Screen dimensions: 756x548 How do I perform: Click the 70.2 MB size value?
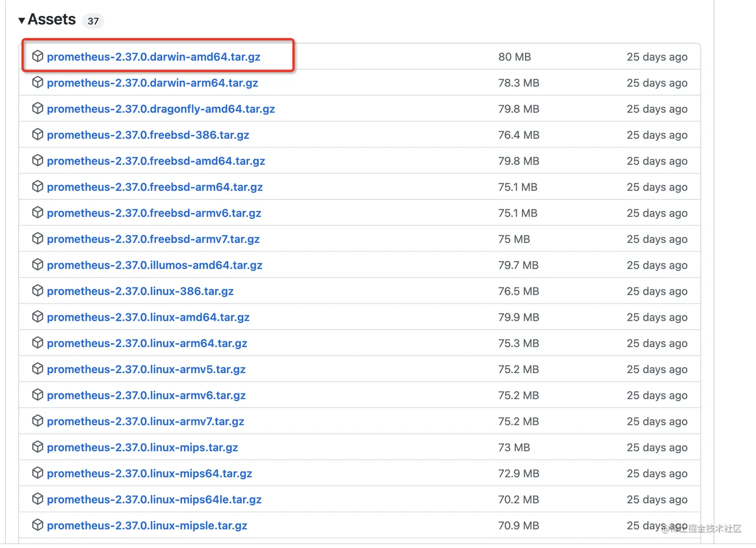click(x=518, y=500)
